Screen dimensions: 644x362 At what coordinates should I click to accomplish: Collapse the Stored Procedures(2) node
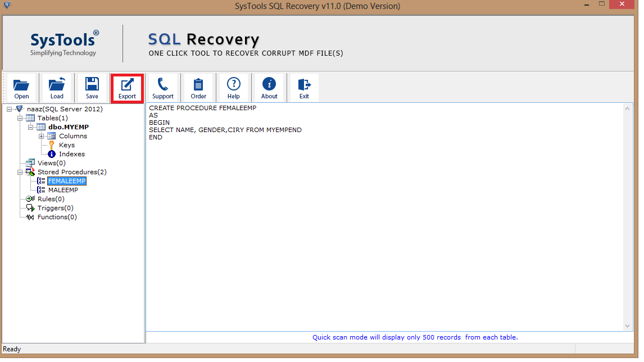tap(20, 172)
